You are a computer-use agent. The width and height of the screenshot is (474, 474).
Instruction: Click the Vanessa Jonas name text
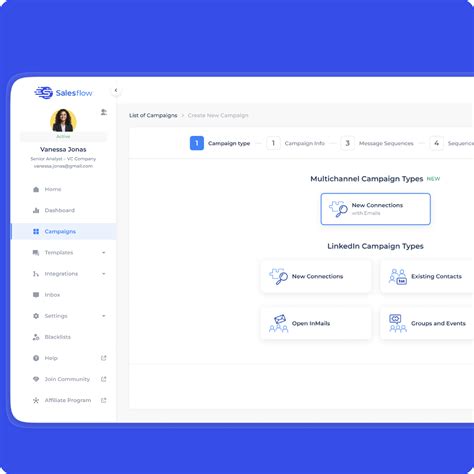[63, 149]
